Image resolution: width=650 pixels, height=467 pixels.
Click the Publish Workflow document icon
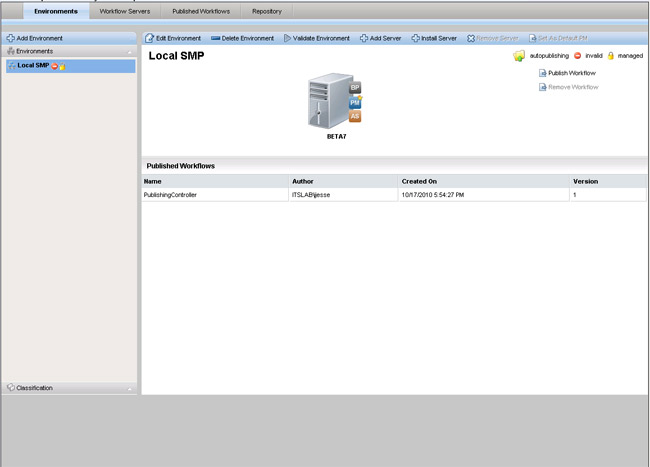542,73
